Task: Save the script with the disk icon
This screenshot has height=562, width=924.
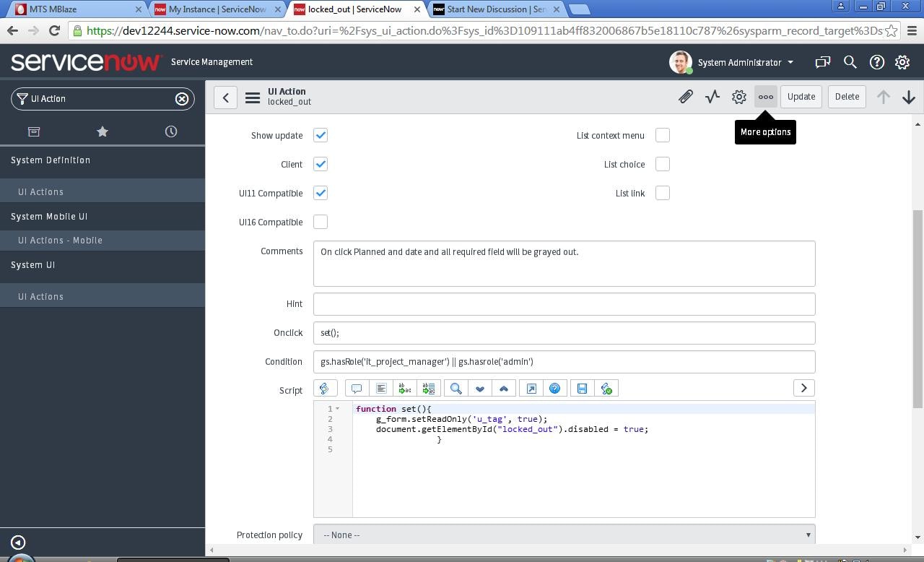Action: click(583, 389)
